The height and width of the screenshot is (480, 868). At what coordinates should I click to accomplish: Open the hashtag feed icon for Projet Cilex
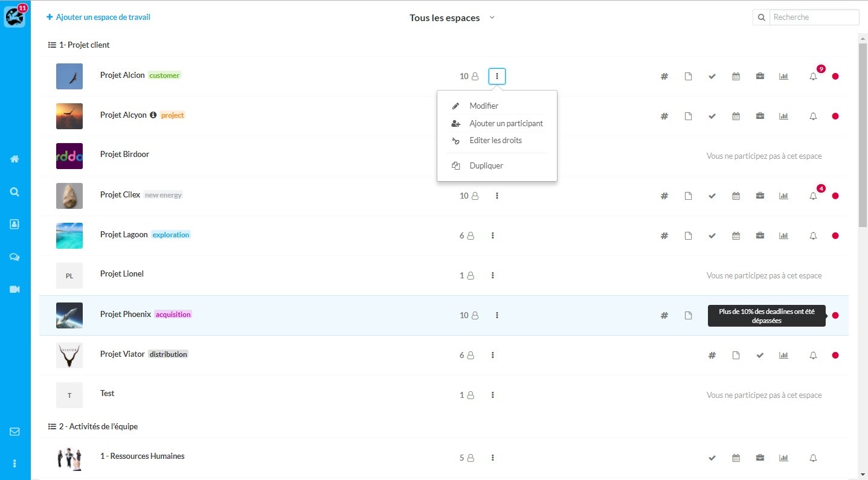pos(664,196)
